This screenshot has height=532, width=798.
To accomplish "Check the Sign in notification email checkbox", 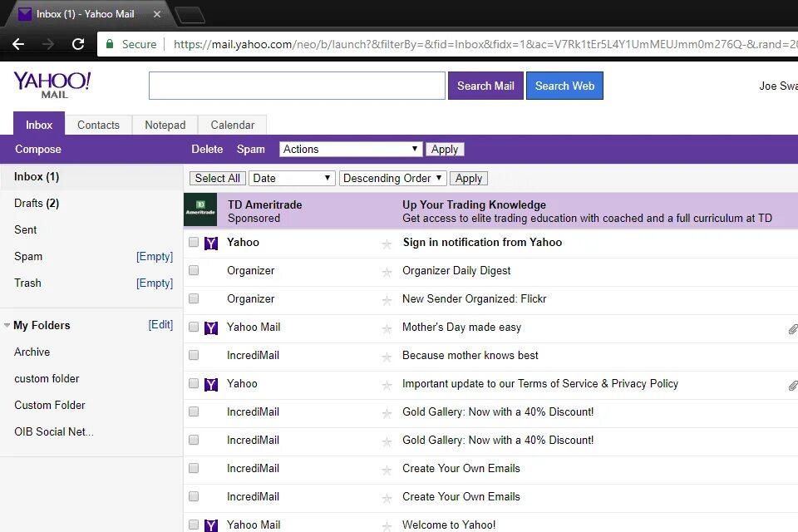I will pyautogui.click(x=194, y=242).
